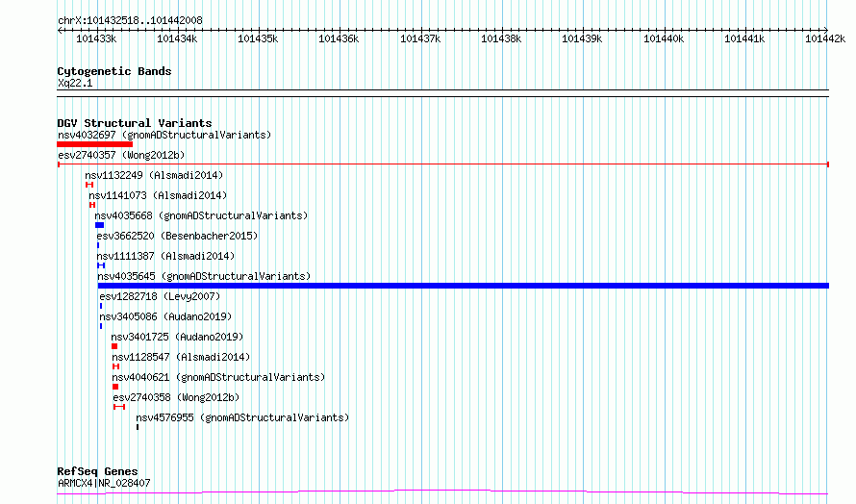This screenshot has width=856, height=504.
Task: Select the red nsv4040621 variant block
Action: pos(115,387)
